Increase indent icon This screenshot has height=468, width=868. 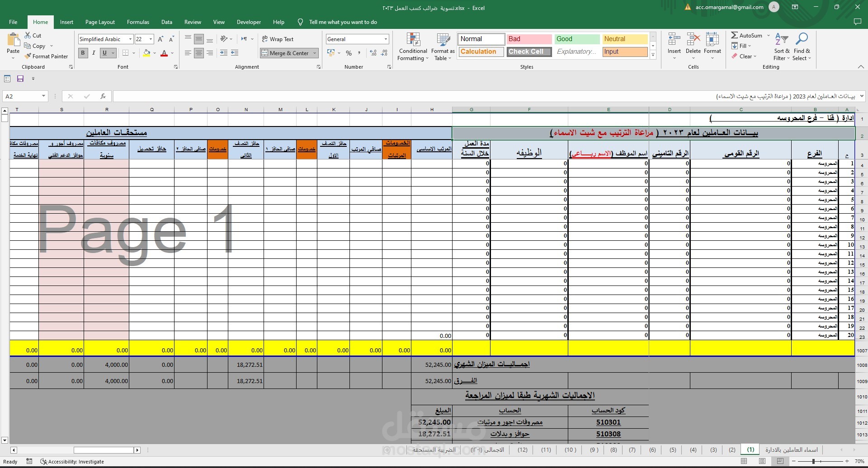(235, 53)
